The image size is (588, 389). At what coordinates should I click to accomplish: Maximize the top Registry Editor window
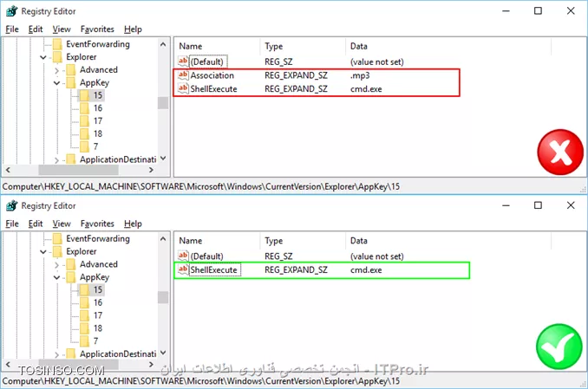click(x=538, y=11)
